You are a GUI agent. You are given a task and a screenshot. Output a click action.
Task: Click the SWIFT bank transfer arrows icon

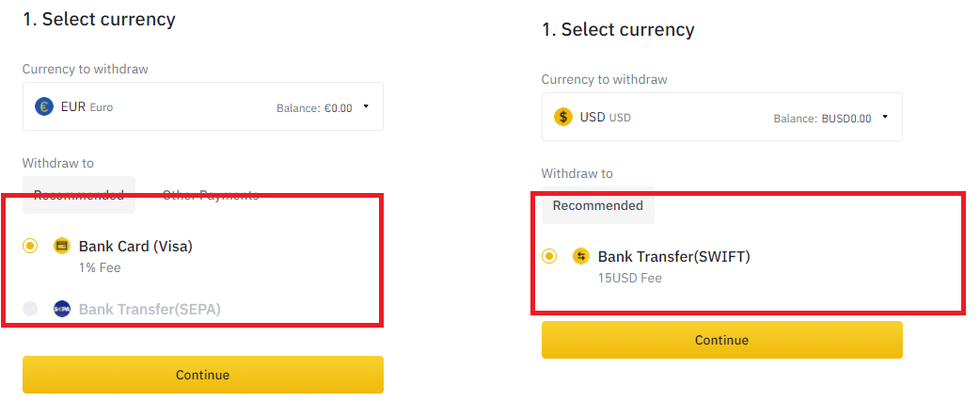(x=581, y=256)
